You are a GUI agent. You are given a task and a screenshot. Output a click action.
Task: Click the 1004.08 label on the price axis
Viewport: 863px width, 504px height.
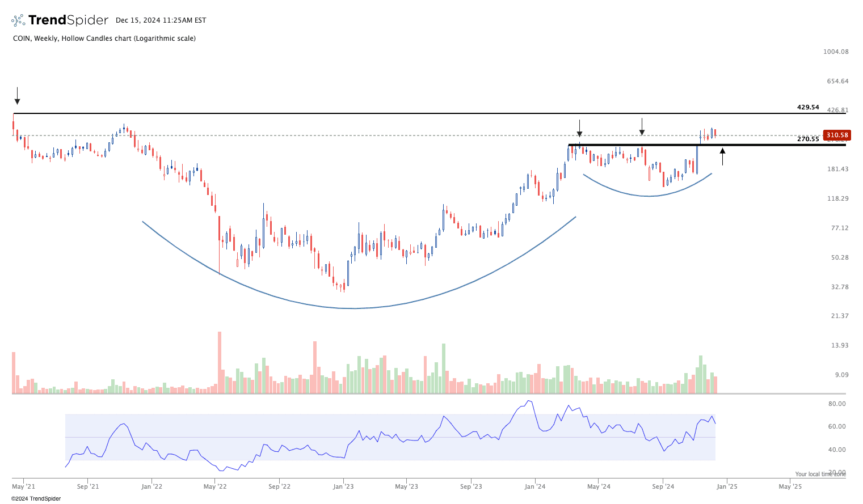[x=836, y=52]
